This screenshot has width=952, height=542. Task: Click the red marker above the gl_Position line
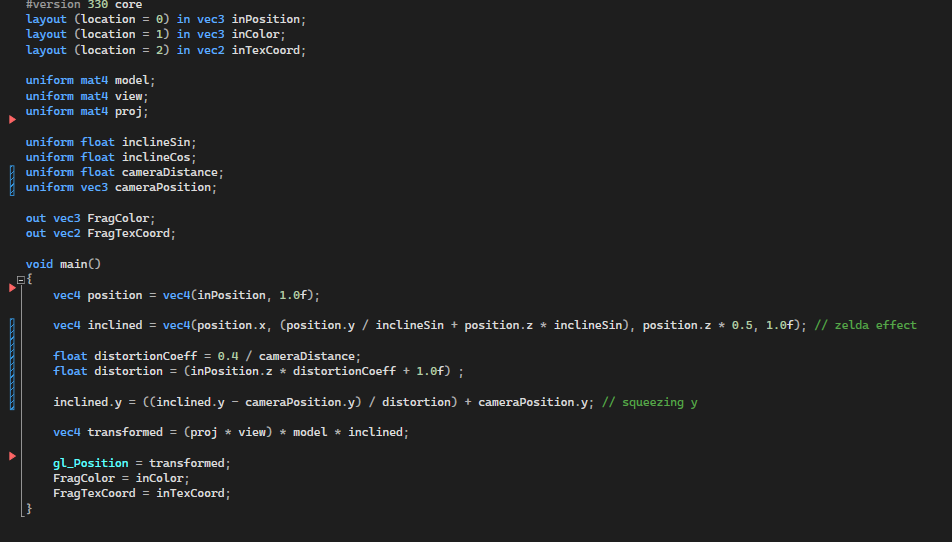(12, 456)
